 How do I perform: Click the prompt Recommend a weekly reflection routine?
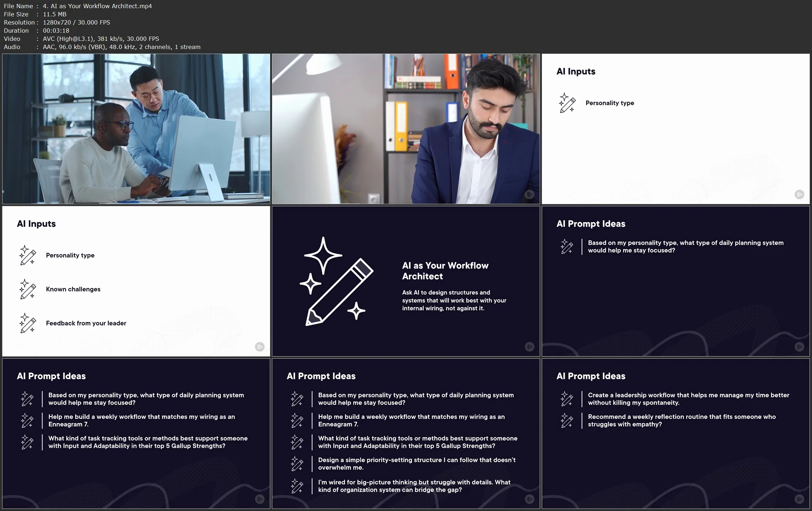(682, 420)
